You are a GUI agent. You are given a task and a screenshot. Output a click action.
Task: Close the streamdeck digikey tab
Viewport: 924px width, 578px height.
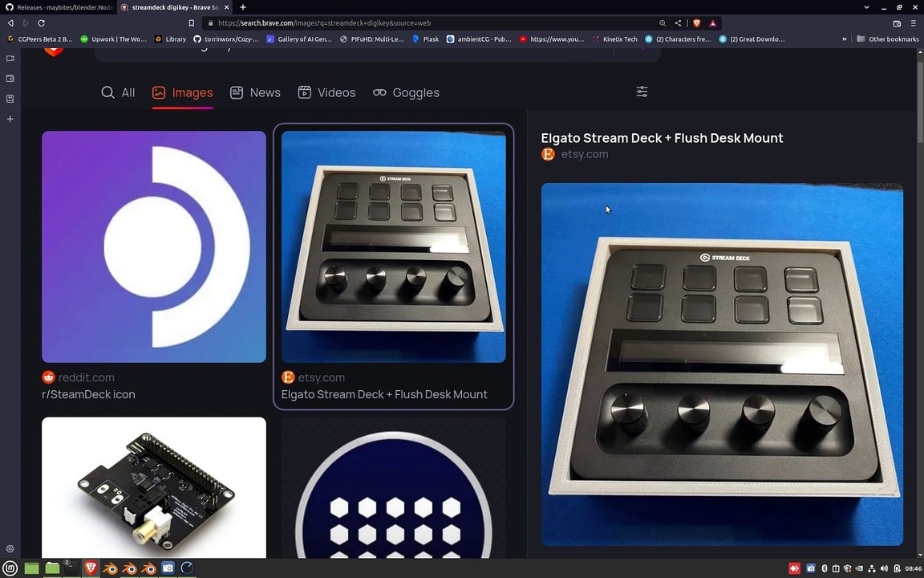[227, 7]
